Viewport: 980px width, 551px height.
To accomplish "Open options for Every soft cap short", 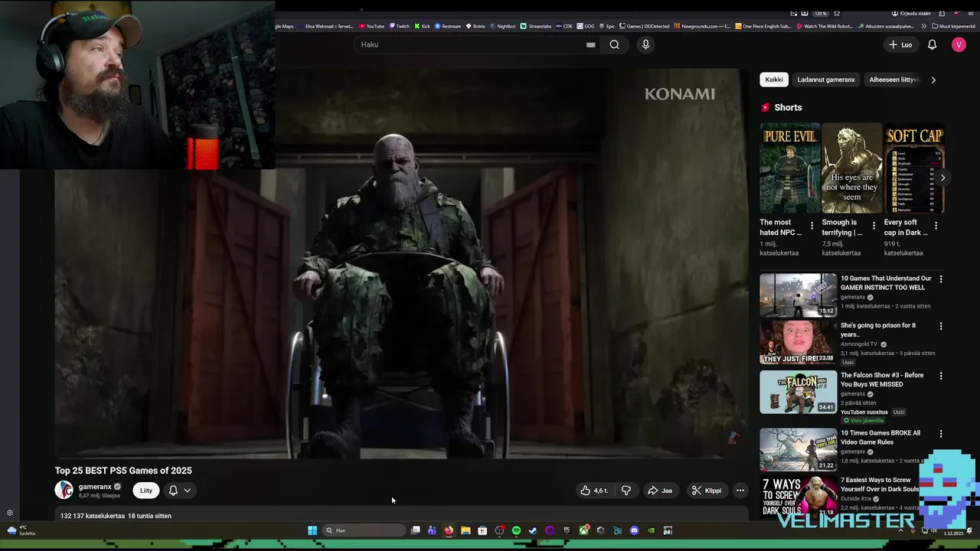I will point(936,226).
